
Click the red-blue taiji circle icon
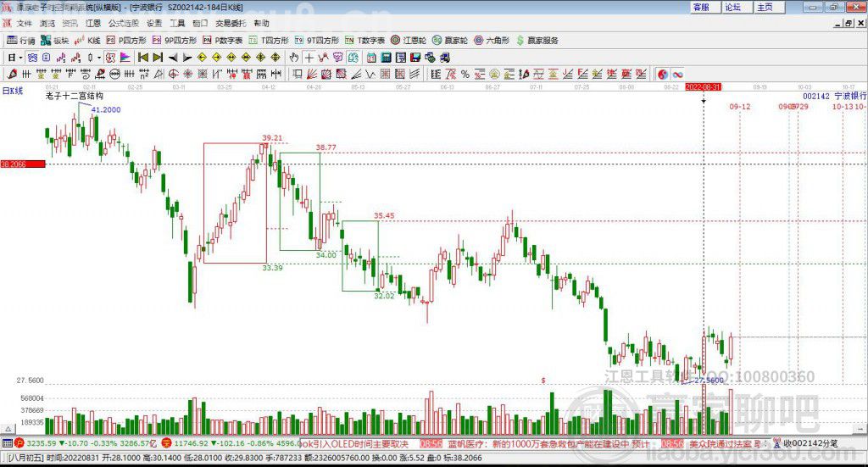pyautogui.click(x=663, y=74)
